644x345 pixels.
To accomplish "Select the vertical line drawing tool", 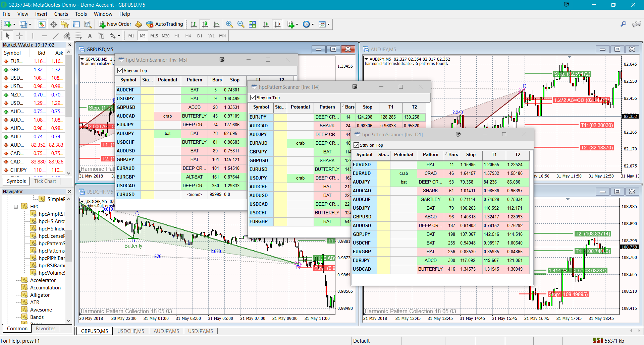I will 33,36.
